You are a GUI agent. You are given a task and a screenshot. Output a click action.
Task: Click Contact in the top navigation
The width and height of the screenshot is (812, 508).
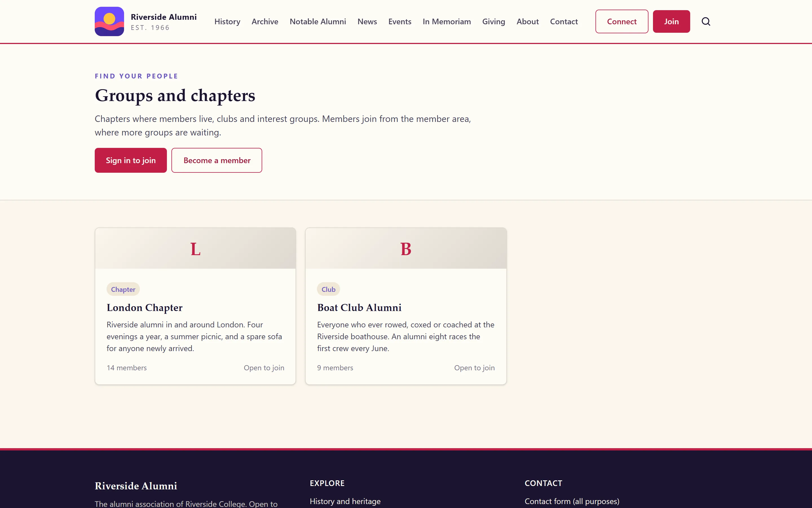[x=564, y=21]
